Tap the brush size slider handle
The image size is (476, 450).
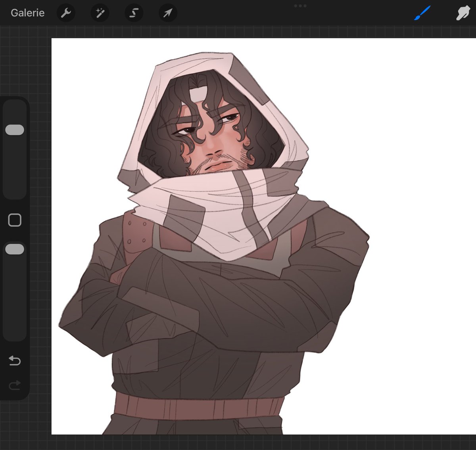click(x=14, y=130)
